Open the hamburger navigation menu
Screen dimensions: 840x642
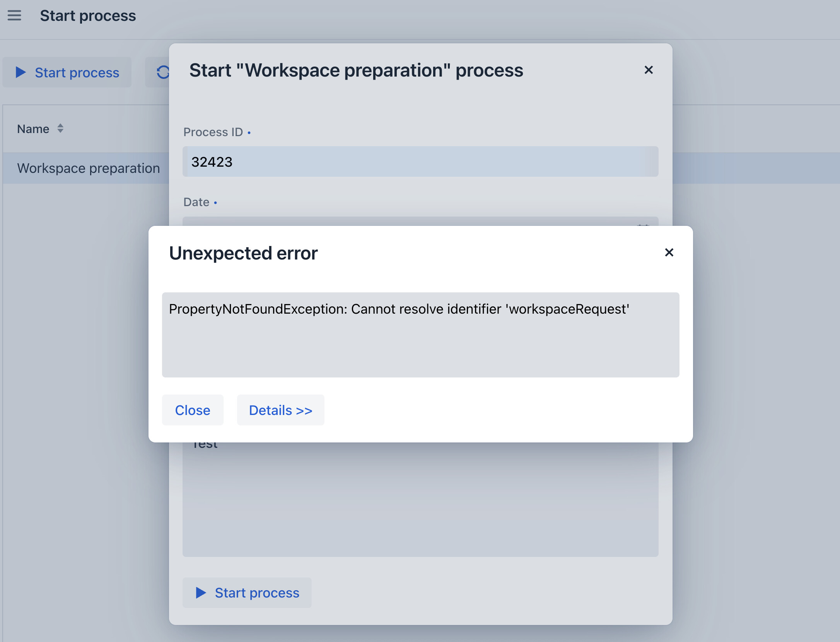[x=14, y=15]
